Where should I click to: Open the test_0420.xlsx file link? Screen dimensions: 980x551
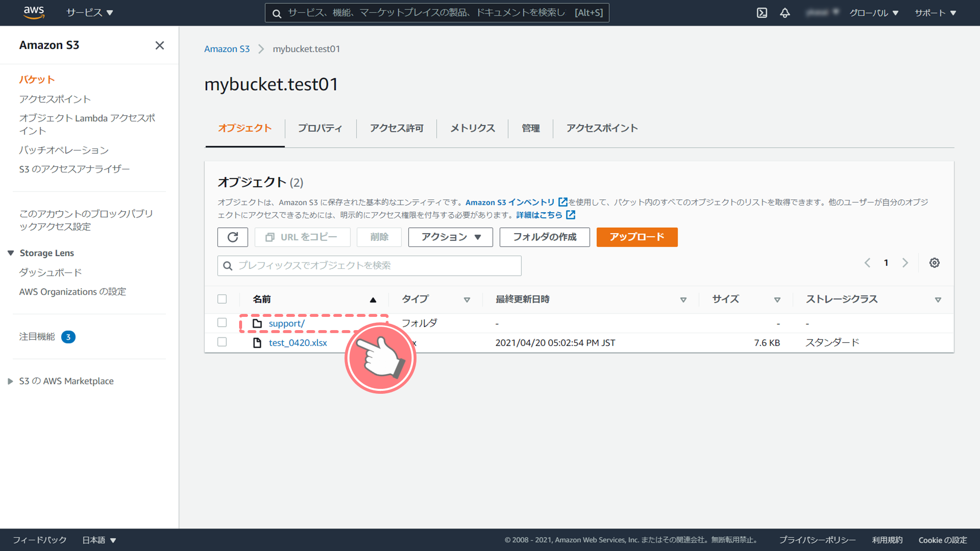click(x=298, y=343)
